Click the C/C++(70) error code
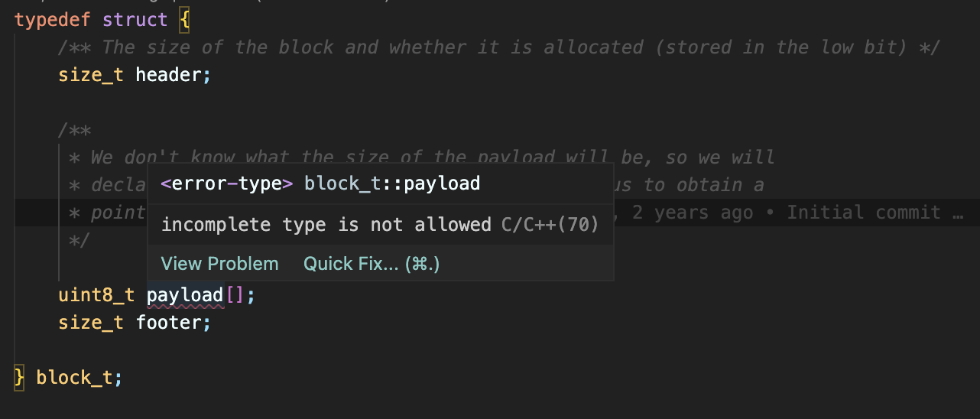Image resolution: width=980 pixels, height=419 pixels. pyautogui.click(x=549, y=225)
